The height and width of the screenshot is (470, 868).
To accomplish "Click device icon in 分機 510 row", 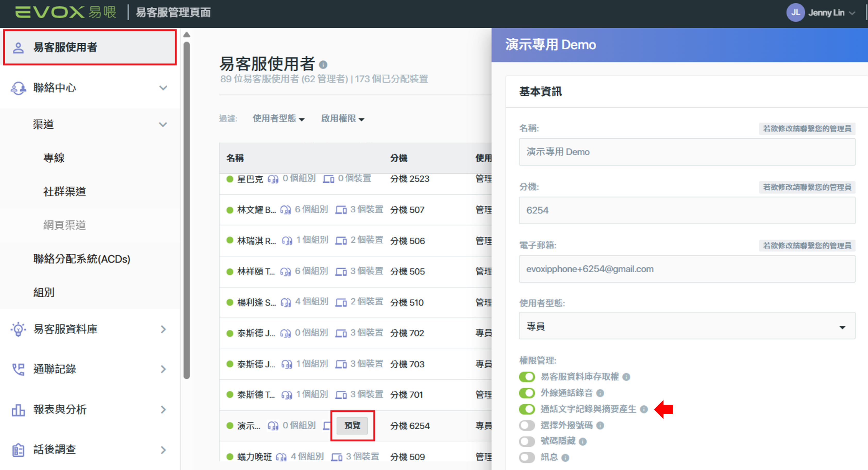I will (x=341, y=302).
